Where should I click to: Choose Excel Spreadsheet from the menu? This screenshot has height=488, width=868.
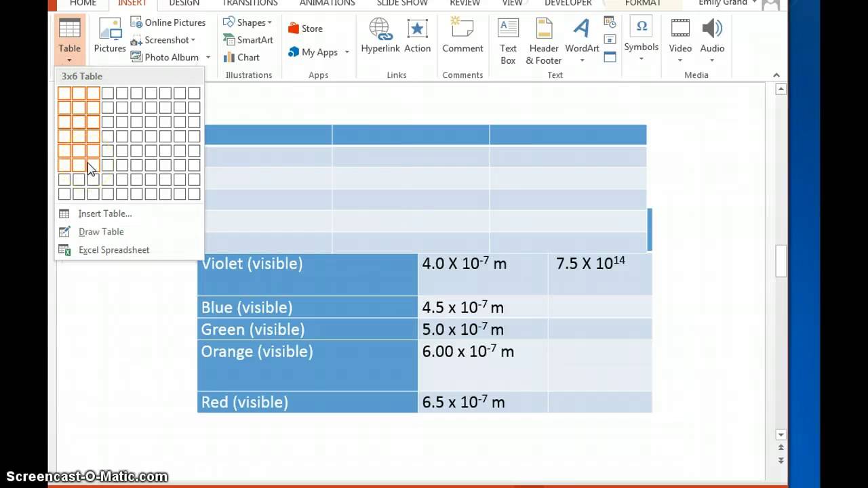tap(114, 250)
